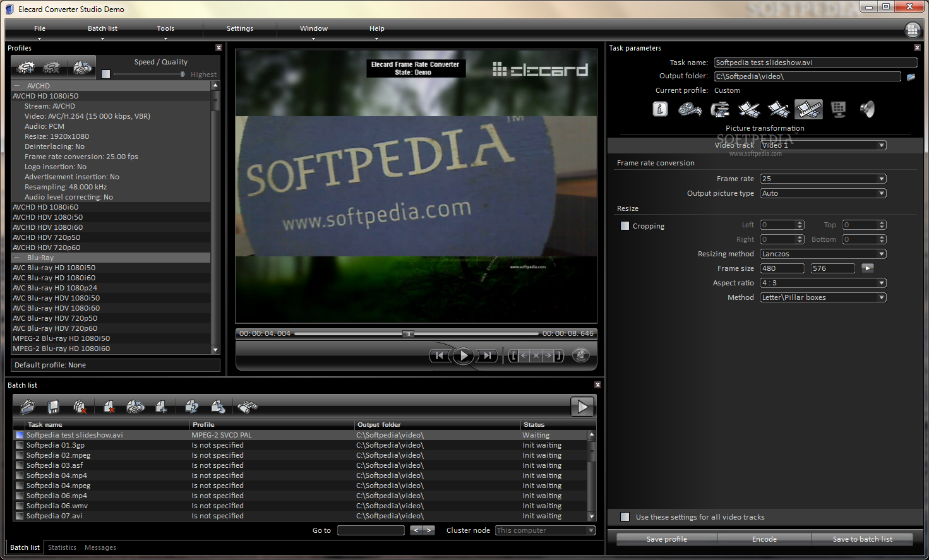Image resolution: width=929 pixels, height=560 pixels.
Task: Toggle checkbox for Softpedia 01.3gp row
Action: (x=20, y=445)
